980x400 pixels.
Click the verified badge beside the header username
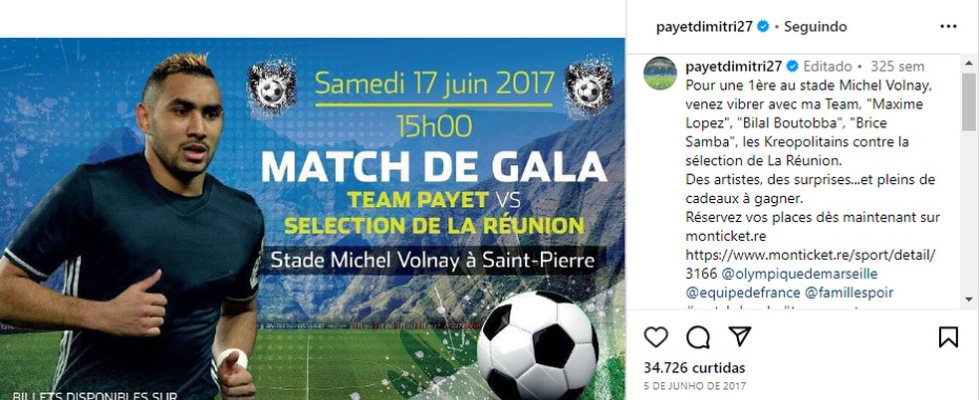pos(763,27)
